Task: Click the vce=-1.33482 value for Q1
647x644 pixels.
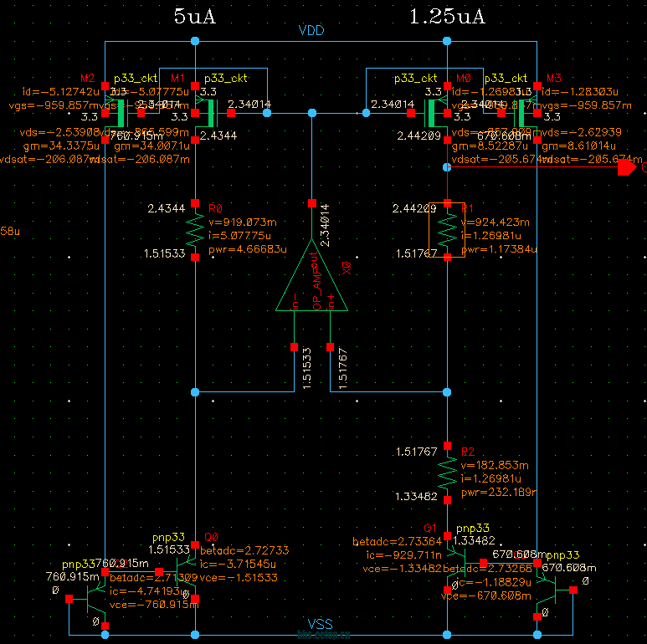Action: (x=403, y=569)
